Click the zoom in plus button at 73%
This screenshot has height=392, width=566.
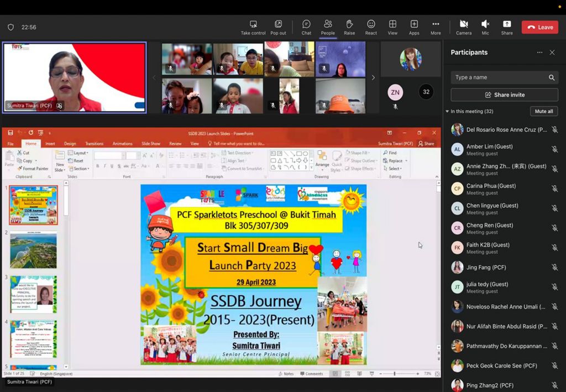418,374
